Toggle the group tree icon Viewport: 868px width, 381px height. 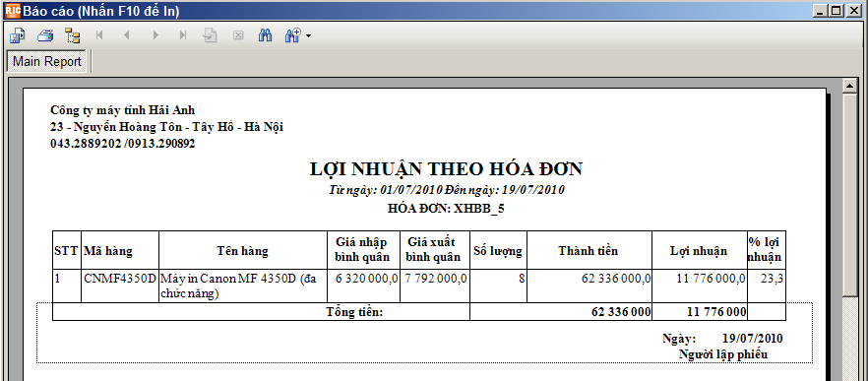pos(73,36)
